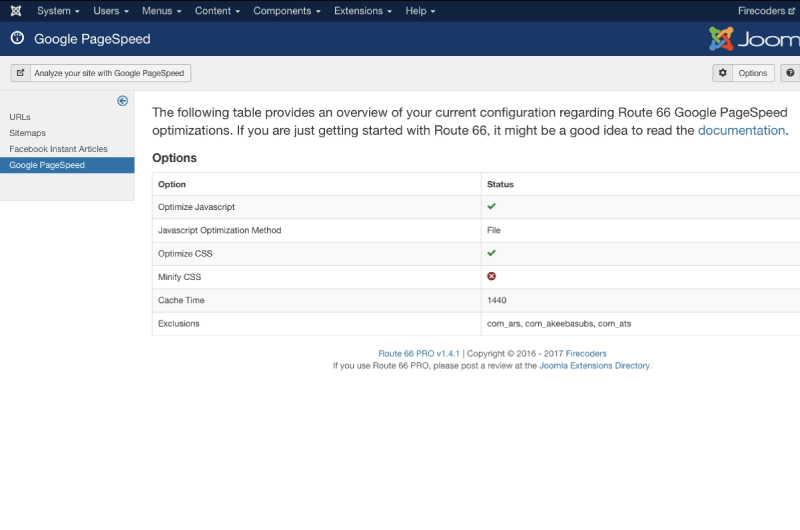The image size is (800, 530).
Task: Click the dashboard icon beside Google PageSpeed title
Action: [x=17, y=38]
